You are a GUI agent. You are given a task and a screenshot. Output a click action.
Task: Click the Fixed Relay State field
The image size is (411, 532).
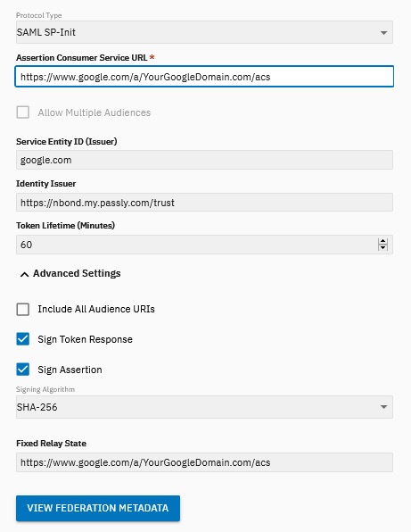[x=204, y=462]
